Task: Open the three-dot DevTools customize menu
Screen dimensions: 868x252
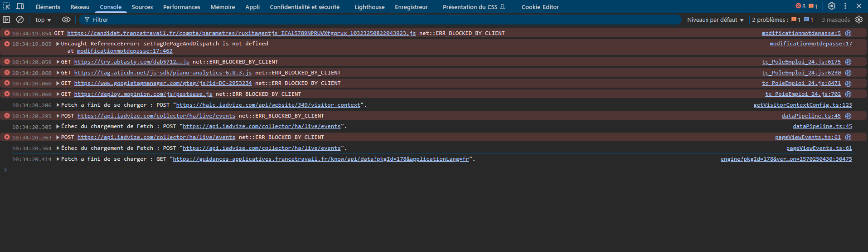Action: tap(845, 6)
